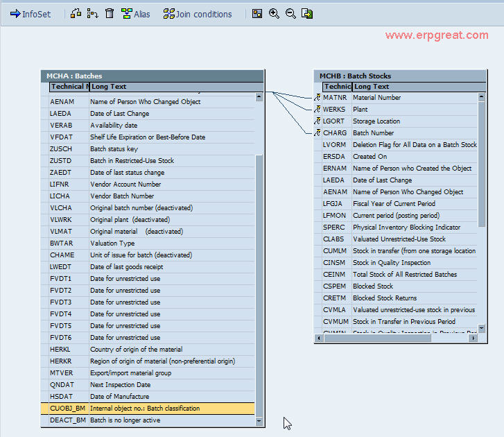Click MCHA scroll up arrow
This screenshot has width=504, height=437.
tap(259, 97)
